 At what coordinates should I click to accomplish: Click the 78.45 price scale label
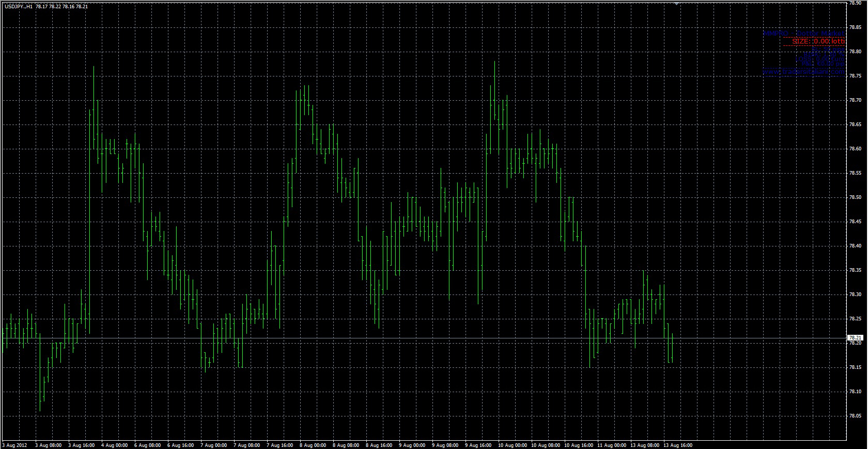point(855,222)
